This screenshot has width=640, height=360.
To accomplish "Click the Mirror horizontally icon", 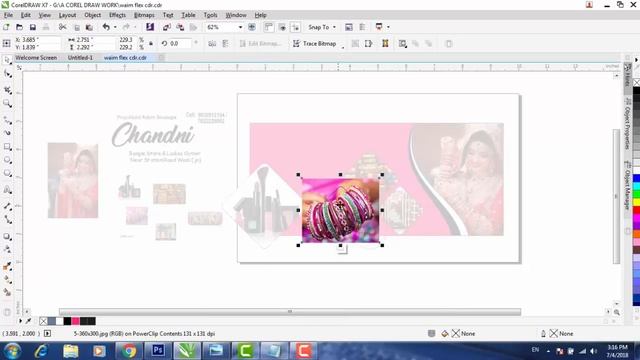I will click(x=212, y=43).
